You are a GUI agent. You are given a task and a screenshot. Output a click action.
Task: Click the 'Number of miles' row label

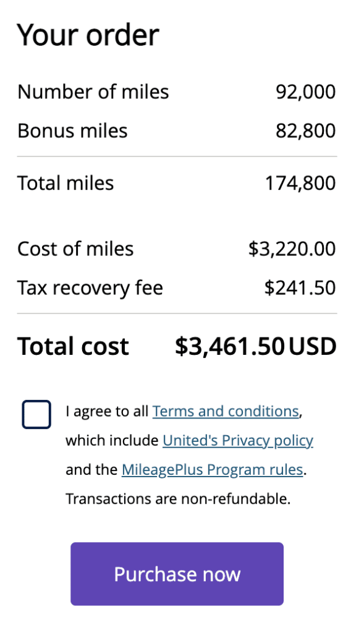tap(93, 91)
